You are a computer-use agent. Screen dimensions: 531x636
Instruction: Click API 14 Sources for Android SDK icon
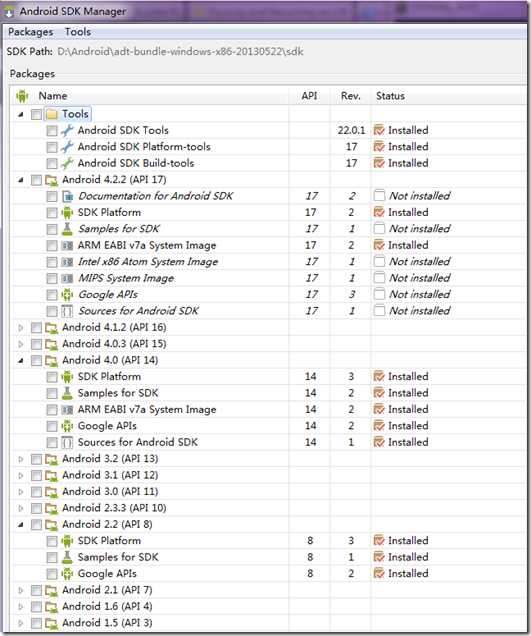(67, 442)
